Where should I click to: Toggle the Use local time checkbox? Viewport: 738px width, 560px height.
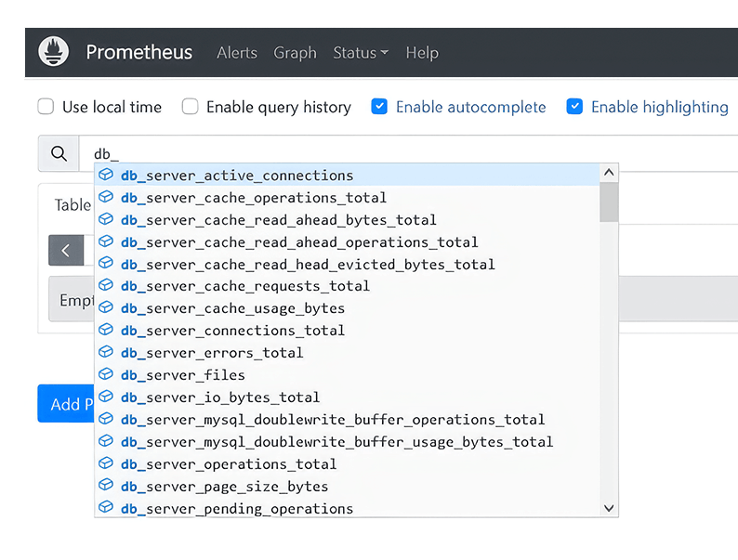pyautogui.click(x=46, y=106)
